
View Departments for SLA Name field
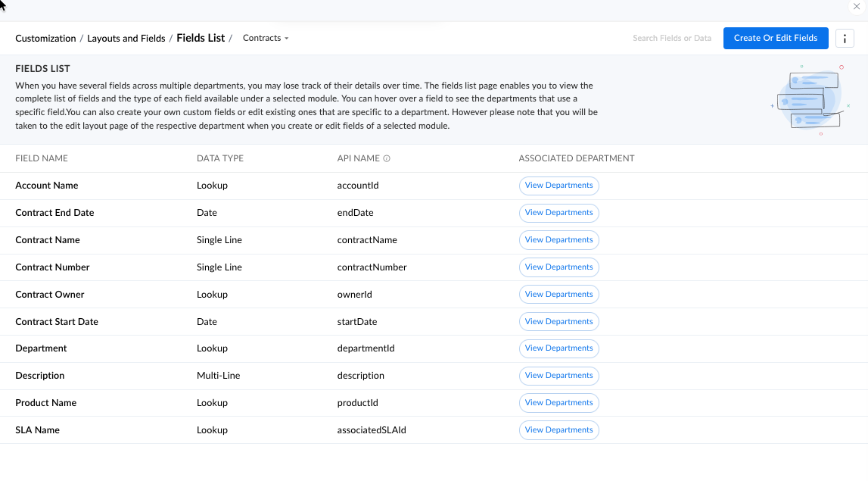pos(558,430)
